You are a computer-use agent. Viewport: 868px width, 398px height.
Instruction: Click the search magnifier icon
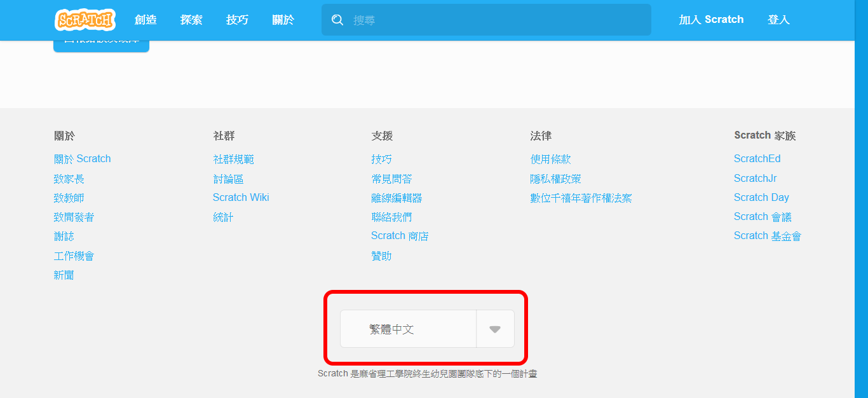[x=337, y=20]
